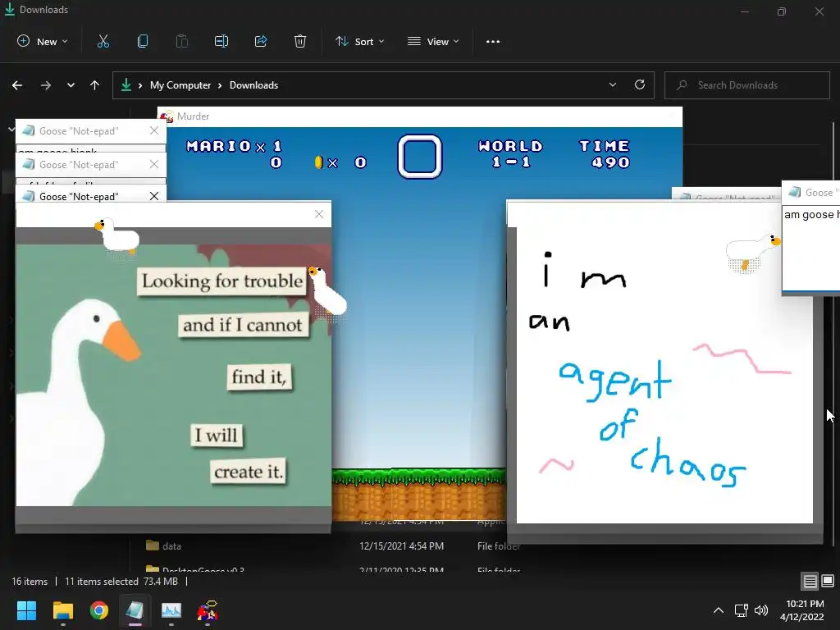Click the Cut scissors icon in toolbar
The image size is (840, 630).
(103, 41)
